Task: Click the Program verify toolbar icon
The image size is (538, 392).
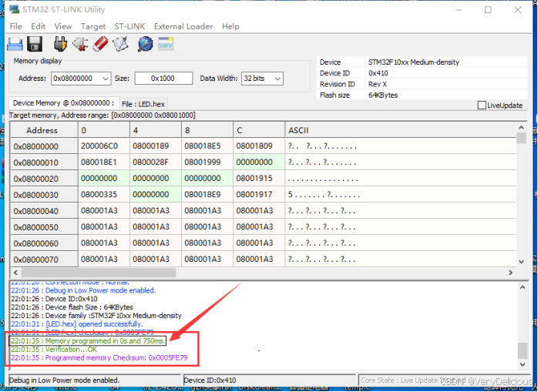Action: pos(120,44)
